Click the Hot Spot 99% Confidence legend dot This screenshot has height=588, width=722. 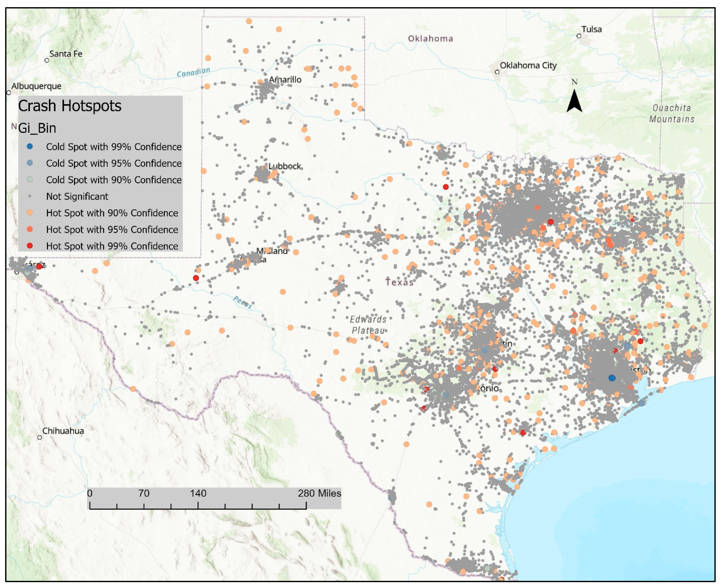[30, 246]
